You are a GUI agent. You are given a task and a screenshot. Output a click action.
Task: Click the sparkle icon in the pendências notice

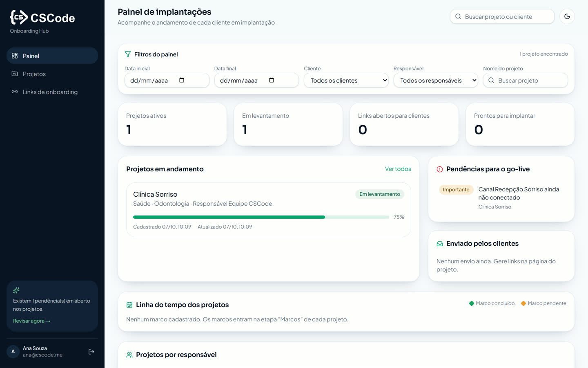pos(16,290)
